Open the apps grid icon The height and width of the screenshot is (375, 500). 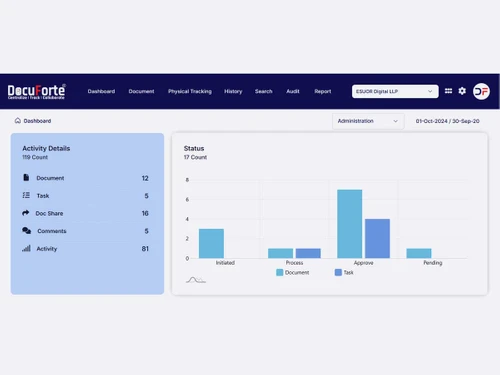tap(448, 91)
